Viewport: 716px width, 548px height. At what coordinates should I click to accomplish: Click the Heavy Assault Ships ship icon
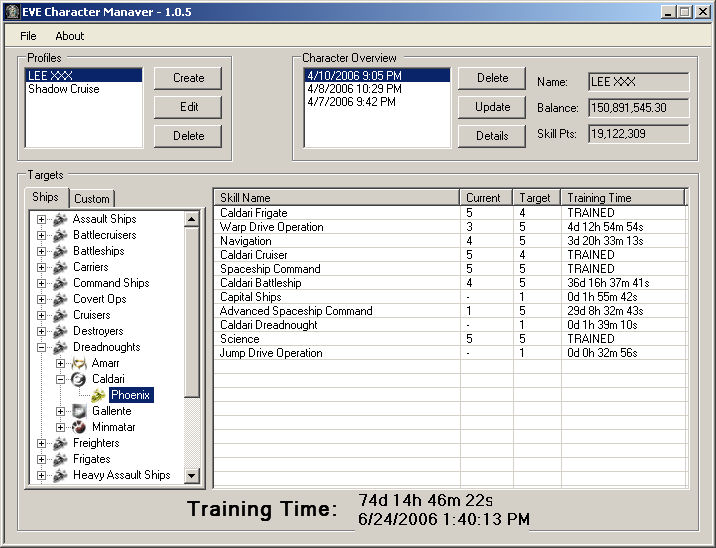pos(60,475)
